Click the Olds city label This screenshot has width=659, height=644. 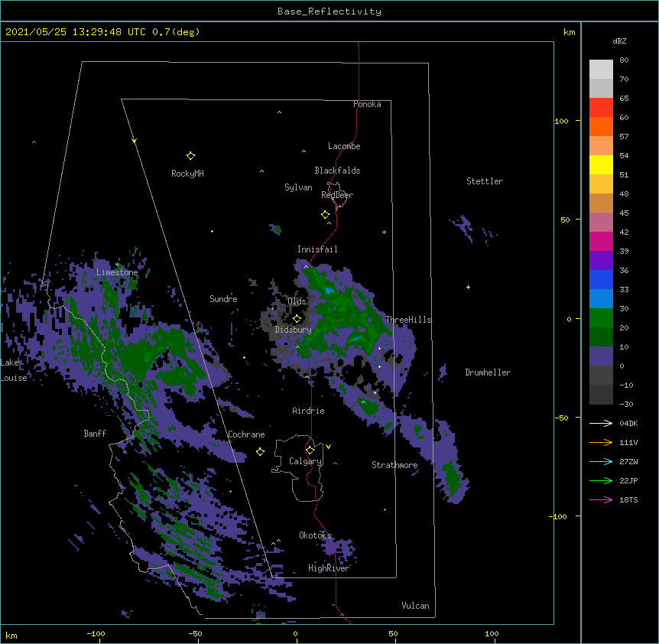[297, 301]
